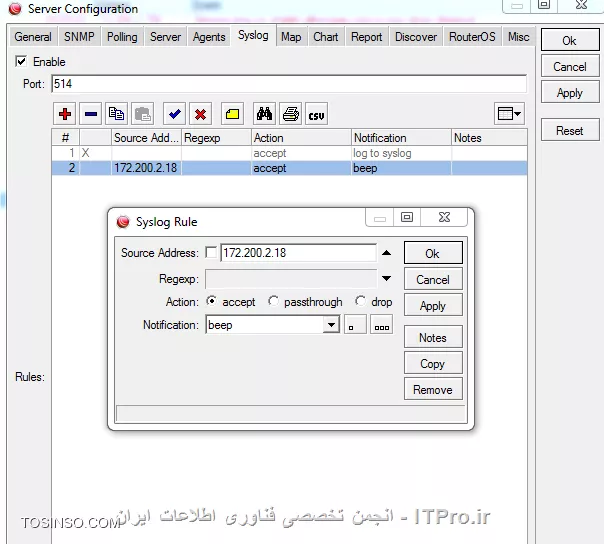Click Source Address field with 172.200.2.18

(x=299, y=252)
